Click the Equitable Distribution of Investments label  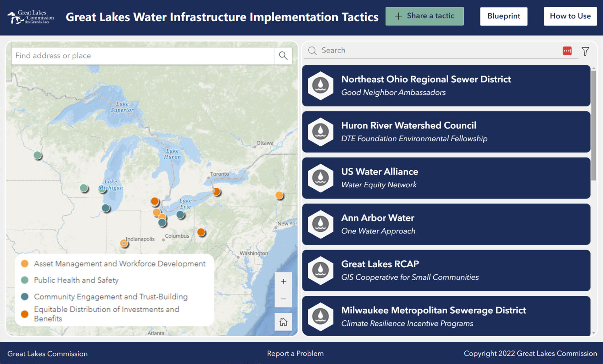pos(106,314)
